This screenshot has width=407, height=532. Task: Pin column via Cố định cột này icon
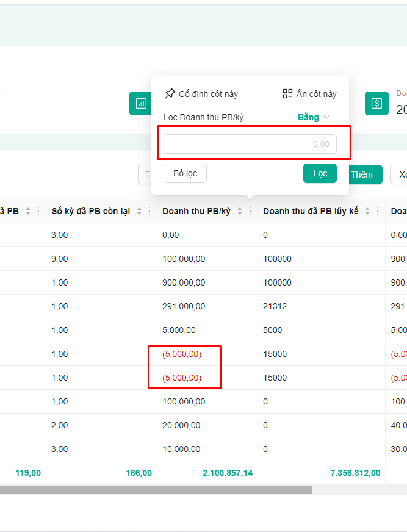click(170, 93)
